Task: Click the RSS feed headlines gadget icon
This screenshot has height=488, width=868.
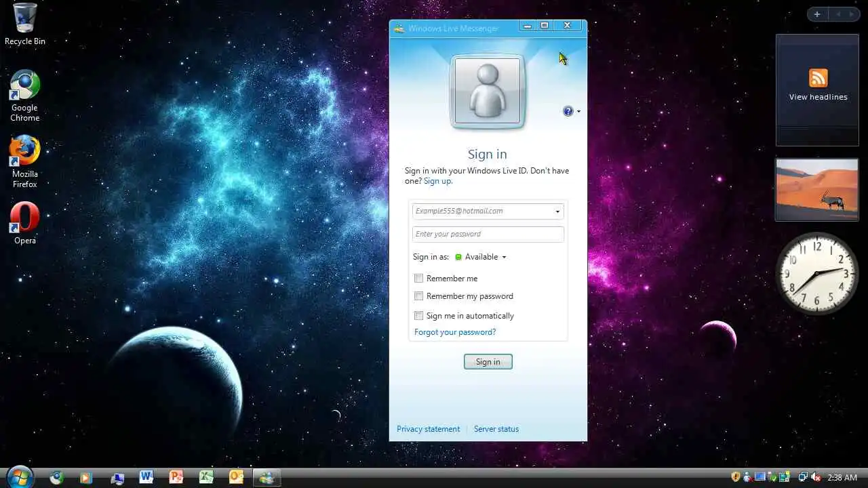Action: click(818, 78)
